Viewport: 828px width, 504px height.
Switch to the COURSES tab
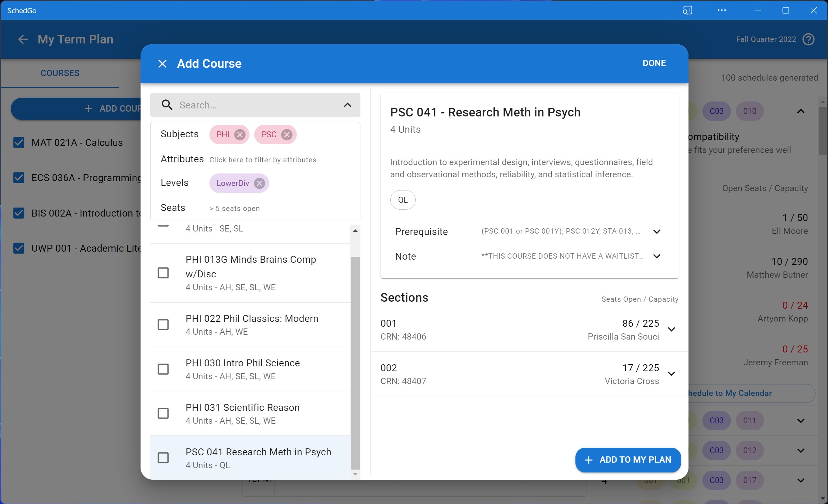click(x=60, y=73)
